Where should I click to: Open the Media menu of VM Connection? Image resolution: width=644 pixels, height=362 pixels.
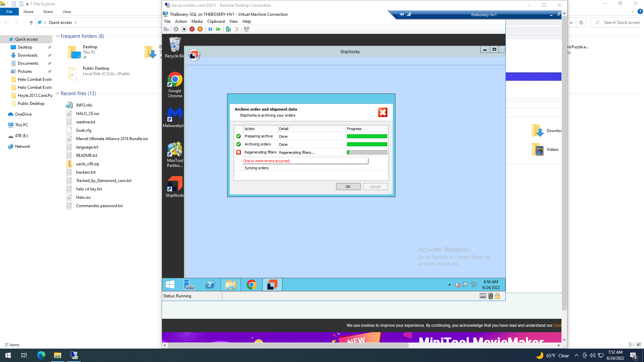[x=197, y=21]
